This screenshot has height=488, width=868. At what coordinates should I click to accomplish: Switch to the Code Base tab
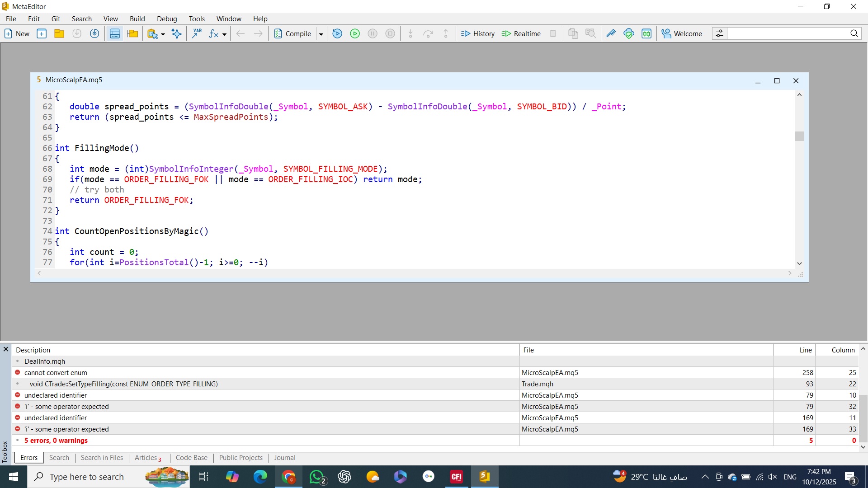[x=191, y=458]
